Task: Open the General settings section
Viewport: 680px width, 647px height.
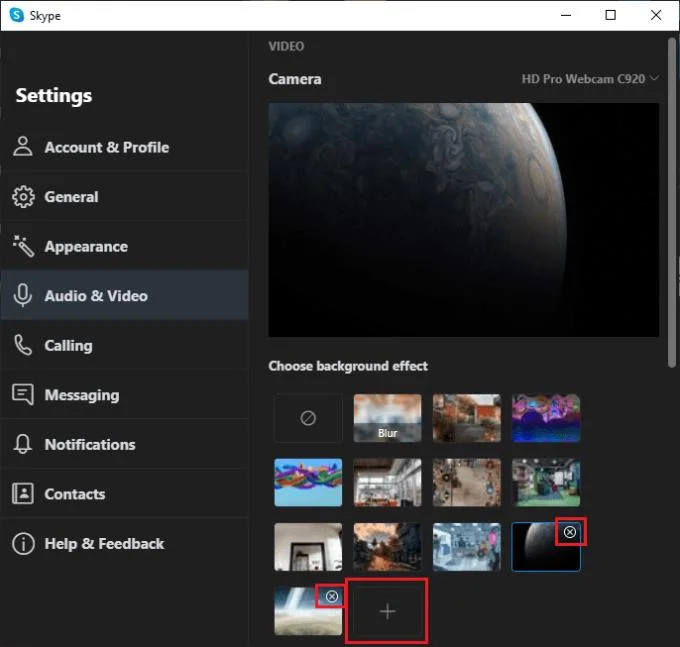Action: click(125, 197)
